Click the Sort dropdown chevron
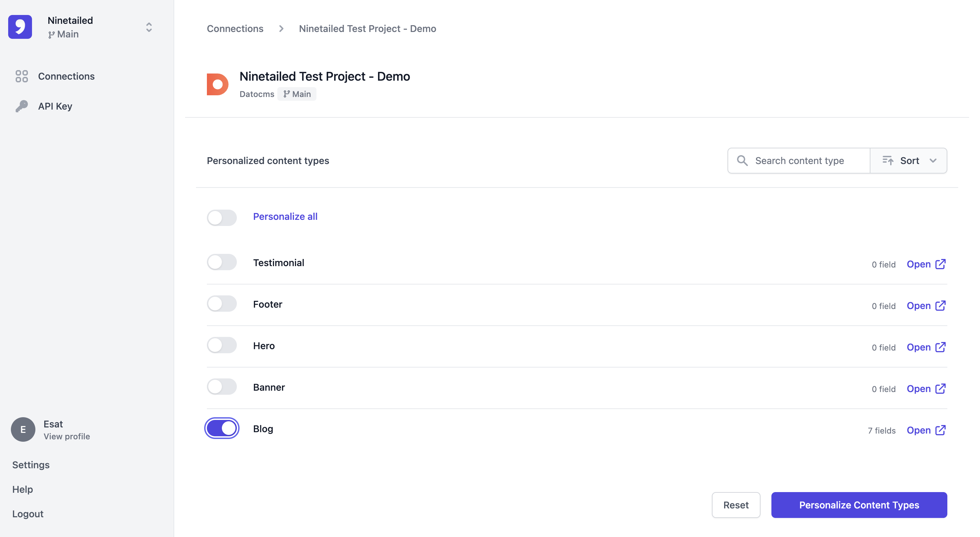Screen dimensions: 980x537 933,161
